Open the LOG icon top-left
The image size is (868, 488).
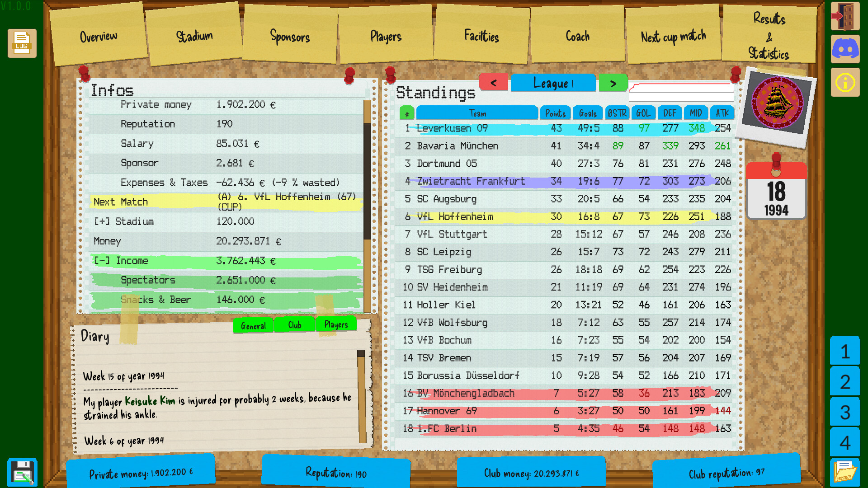[x=21, y=43]
